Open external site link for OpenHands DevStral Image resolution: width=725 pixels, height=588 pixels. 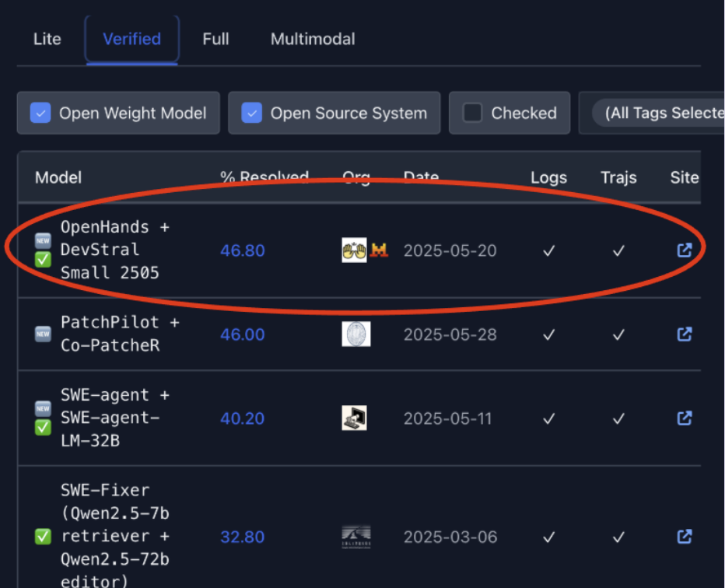pyautogui.click(x=685, y=250)
